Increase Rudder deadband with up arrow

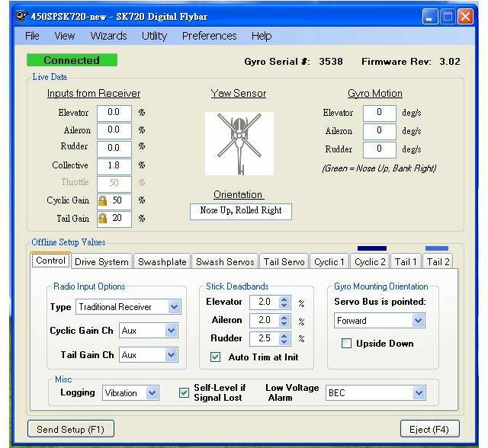[x=284, y=336]
